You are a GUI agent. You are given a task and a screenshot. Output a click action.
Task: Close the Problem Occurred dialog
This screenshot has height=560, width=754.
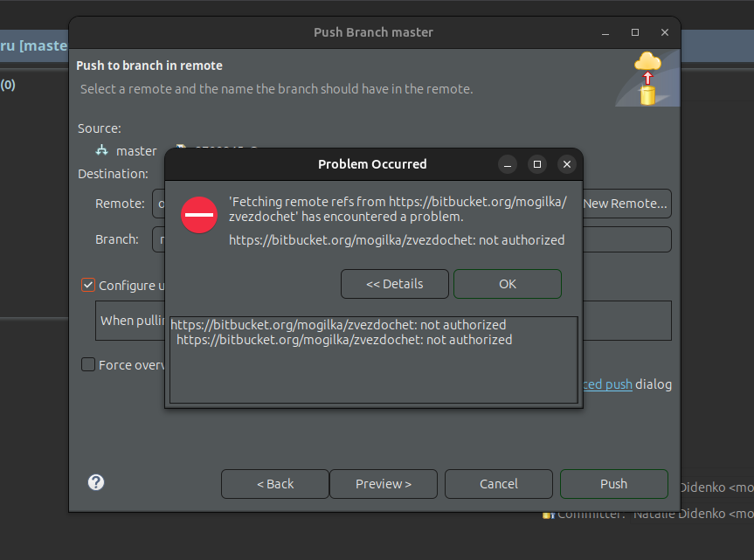point(567,164)
